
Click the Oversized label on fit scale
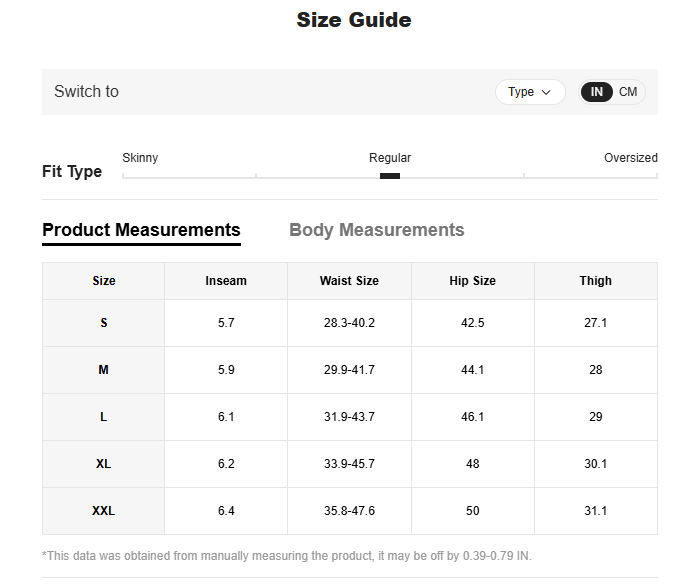click(x=630, y=158)
